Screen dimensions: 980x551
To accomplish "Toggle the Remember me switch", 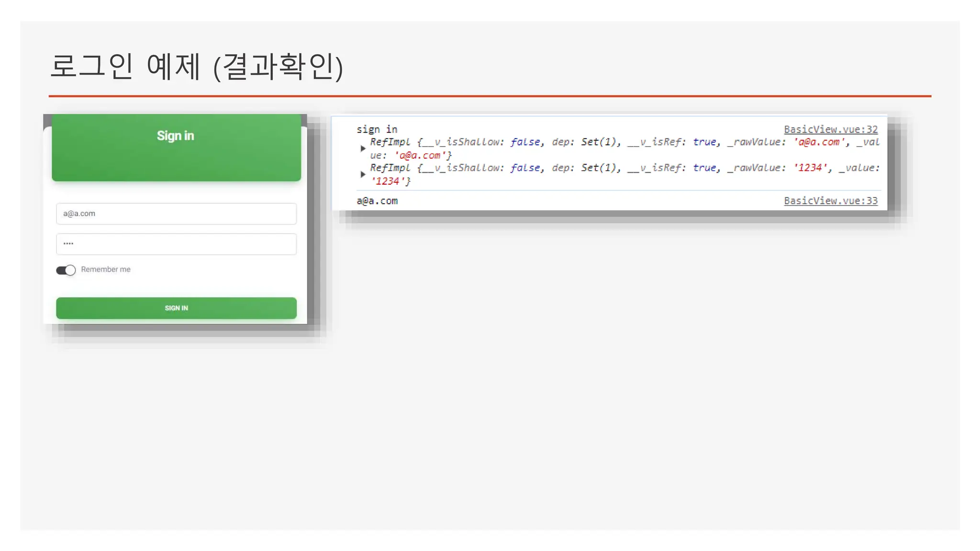I will click(66, 270).
